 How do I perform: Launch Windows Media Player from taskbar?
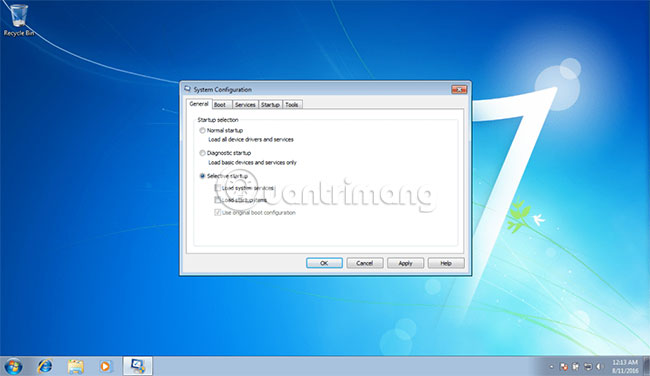pyautogui.click(x=106, y=366)
